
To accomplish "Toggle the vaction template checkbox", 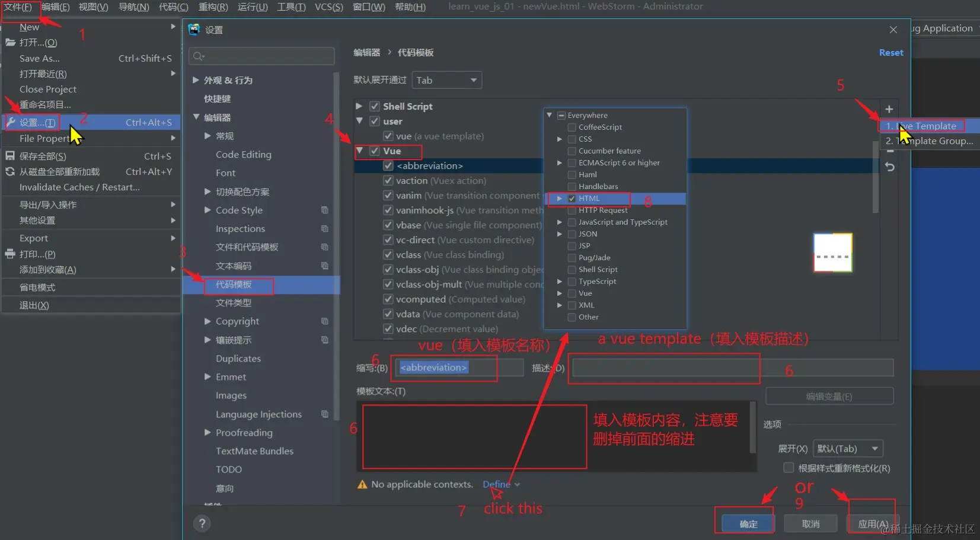I will click(388, 180).
